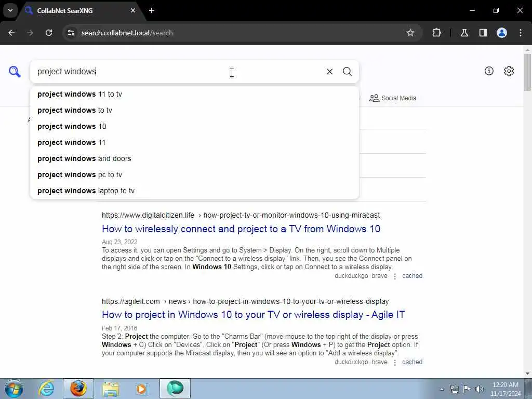This screenshot has height=399, width=532.
Task: Select the active green browser taskbar button
Action: coord(175,389)
